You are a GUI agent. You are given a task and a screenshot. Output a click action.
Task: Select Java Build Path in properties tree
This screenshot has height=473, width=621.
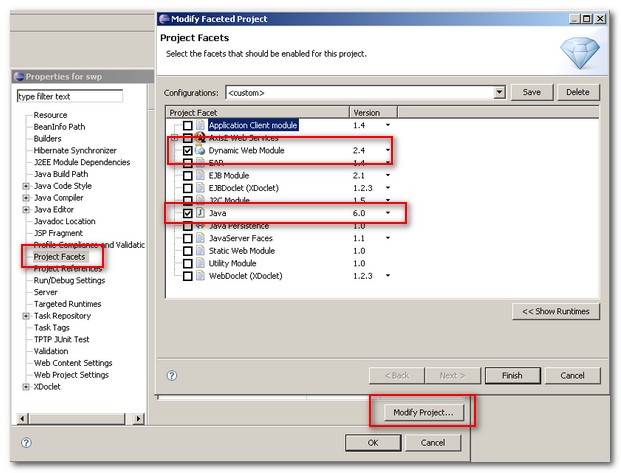[61, 174]
